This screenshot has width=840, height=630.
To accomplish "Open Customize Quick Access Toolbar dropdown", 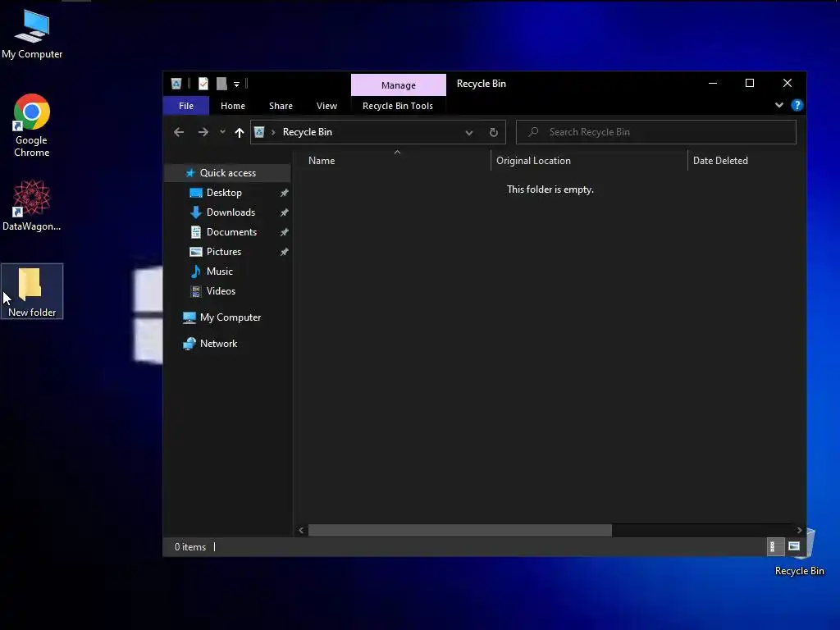I will pyautogui.click(x=237, y=84).
